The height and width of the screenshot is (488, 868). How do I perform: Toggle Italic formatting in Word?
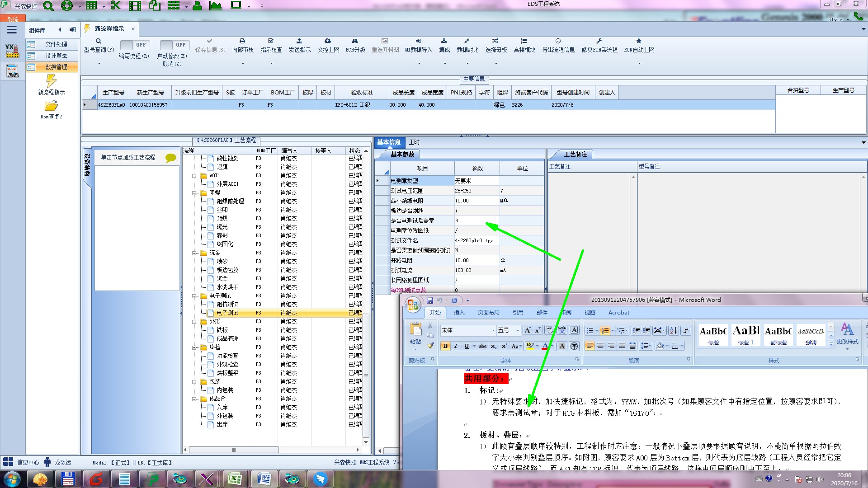456,346
